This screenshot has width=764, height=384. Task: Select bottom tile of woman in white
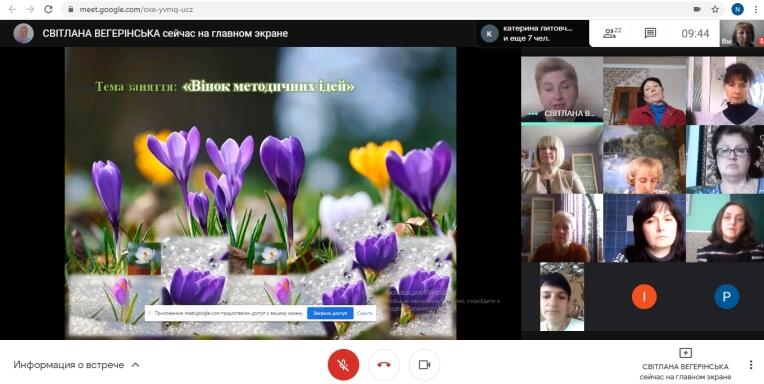coord(562,297)
